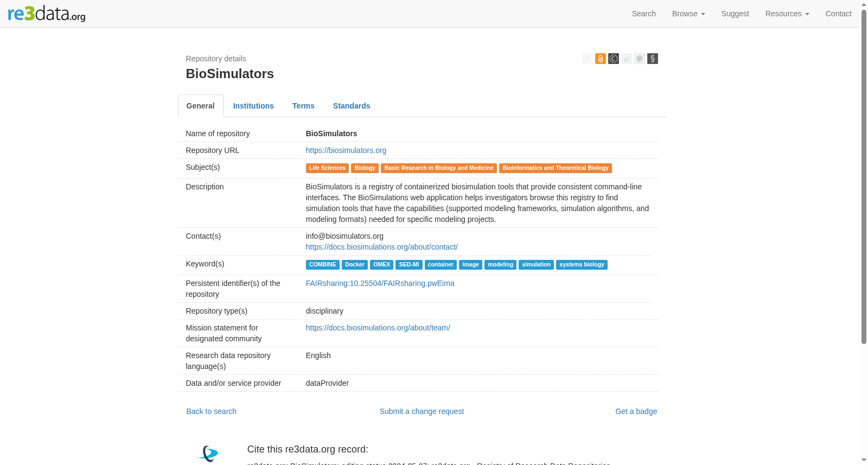Switch to the Terms tab
The height and width of the screenshot is (465, 868).
tap(303, 106)
